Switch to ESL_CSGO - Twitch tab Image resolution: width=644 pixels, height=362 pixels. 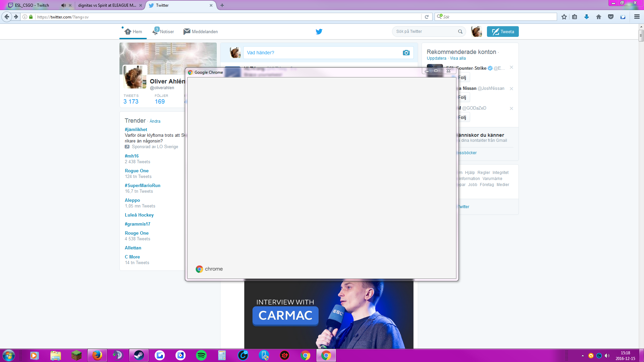32,5
